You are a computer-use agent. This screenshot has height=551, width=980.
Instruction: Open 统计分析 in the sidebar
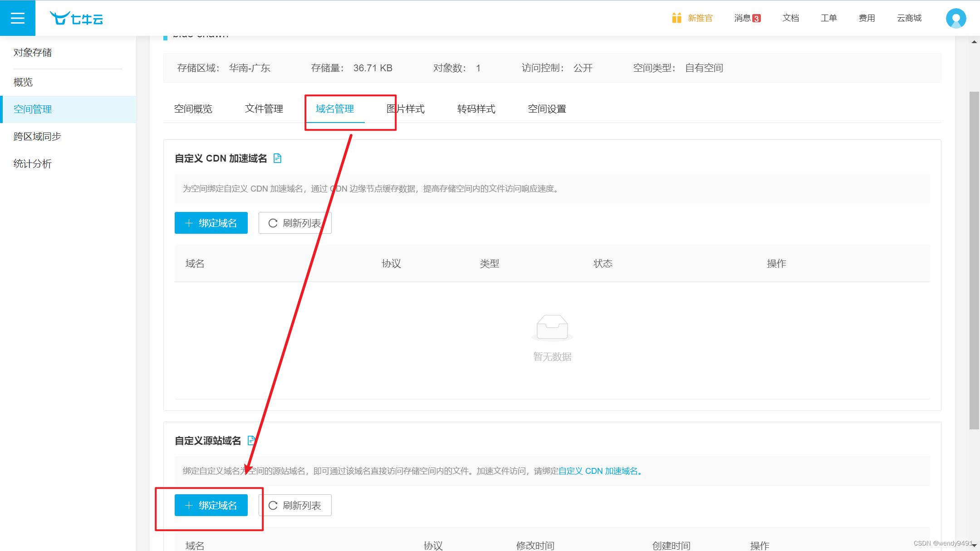coord(33,164)
